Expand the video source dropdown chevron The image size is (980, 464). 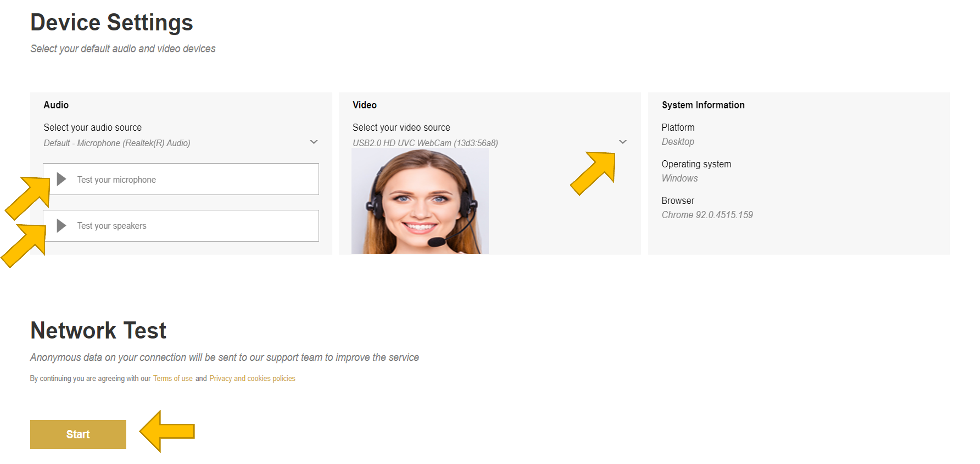(622, 142)
